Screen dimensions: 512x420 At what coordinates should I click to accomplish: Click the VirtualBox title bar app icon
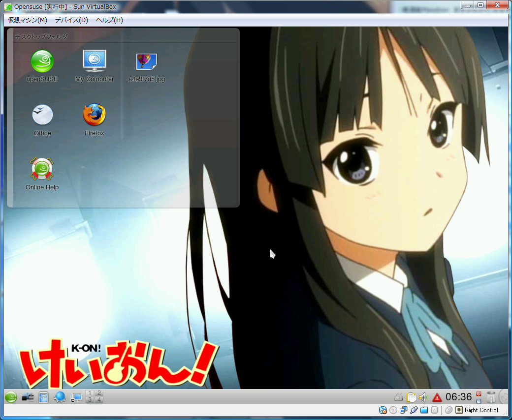click(8, 6)
